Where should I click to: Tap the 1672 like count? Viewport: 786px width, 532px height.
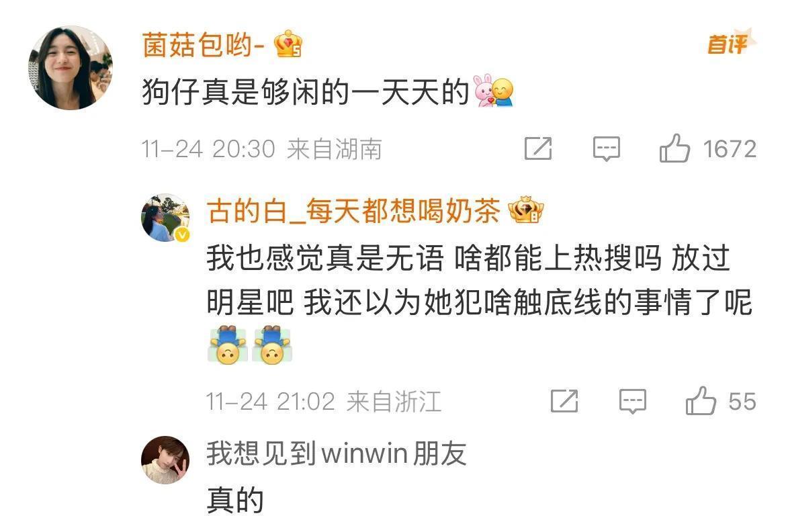tap(730, 149)
